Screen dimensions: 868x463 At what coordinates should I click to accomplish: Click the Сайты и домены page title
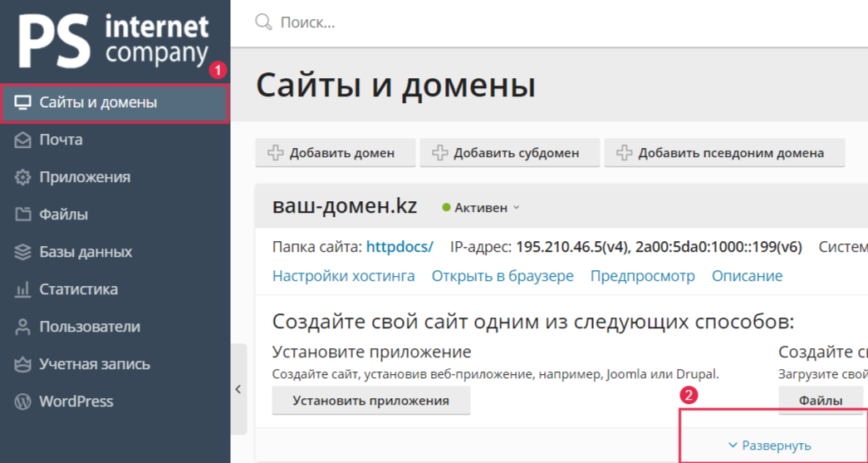click(x=396, y=86)
